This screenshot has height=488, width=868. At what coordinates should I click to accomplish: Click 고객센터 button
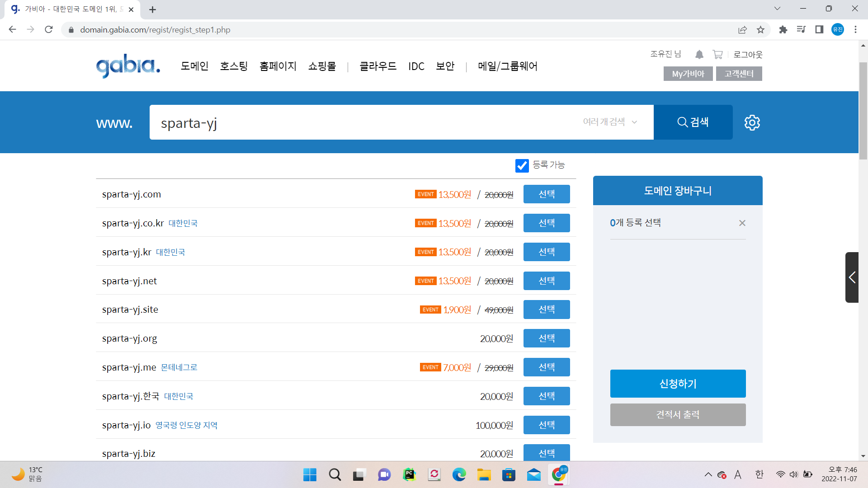click(739, 74)
